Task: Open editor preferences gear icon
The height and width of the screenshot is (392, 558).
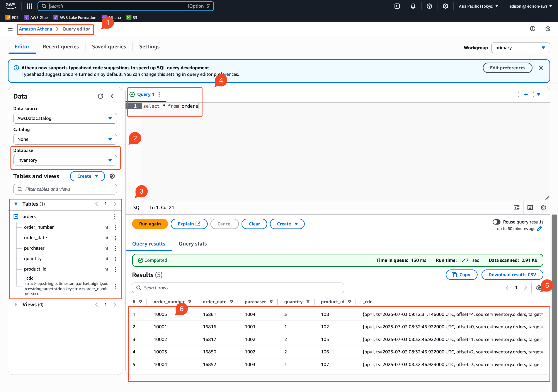Action: pos(543,207)
